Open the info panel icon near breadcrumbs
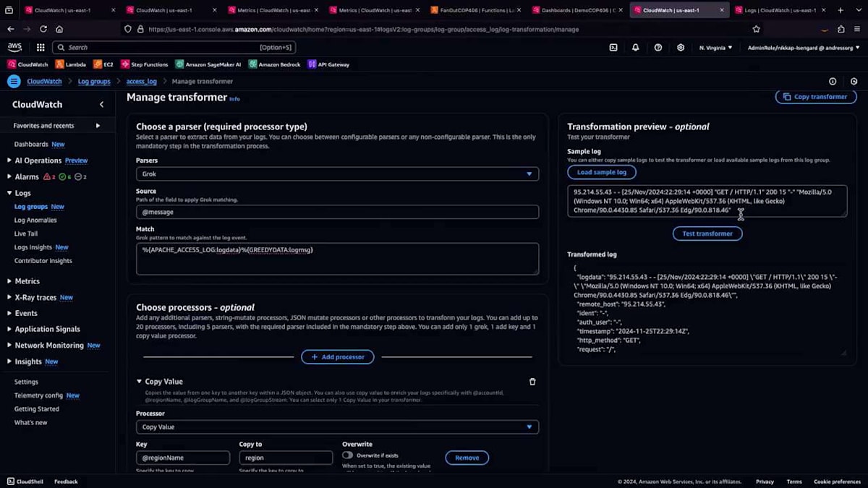The width and height of the screenshot is (868, 488). click(x=833, y=82)
